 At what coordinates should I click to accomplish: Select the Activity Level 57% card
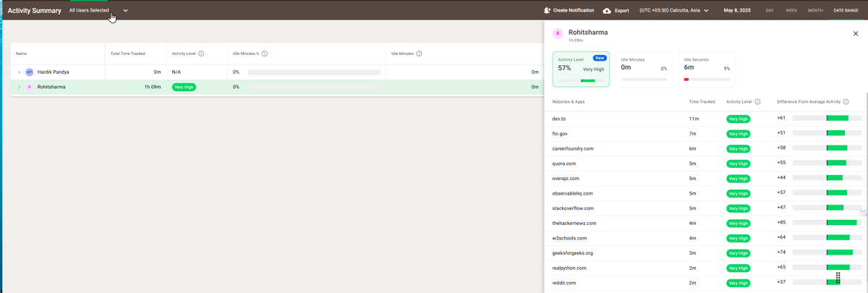click(x=581, y=69)
